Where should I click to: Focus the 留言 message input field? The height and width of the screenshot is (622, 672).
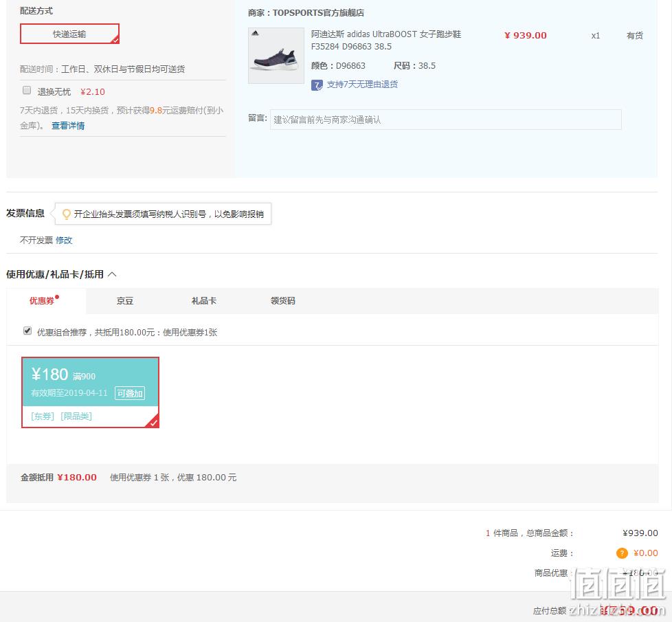click(x=446, y=120)
